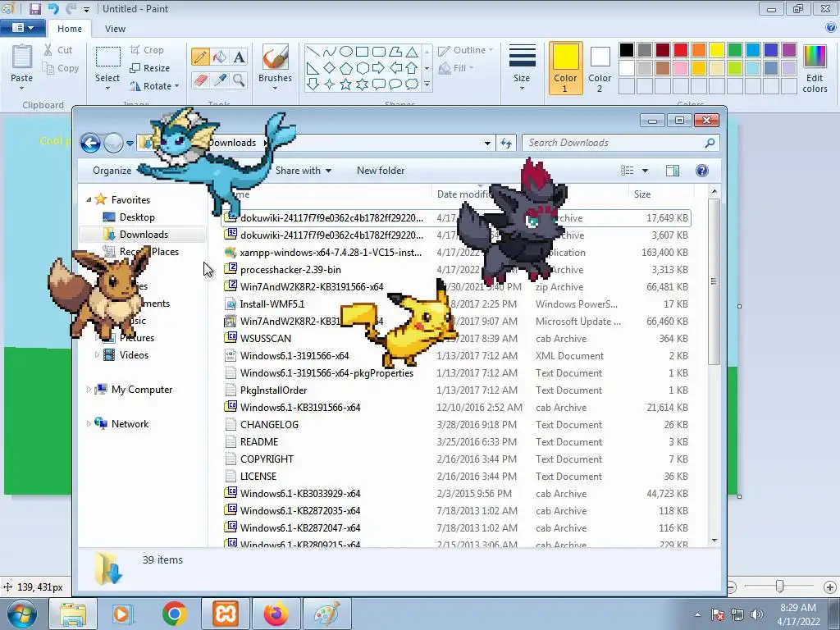
Task: Select the Color picker eyedropper tool
Action: point(220,80)
